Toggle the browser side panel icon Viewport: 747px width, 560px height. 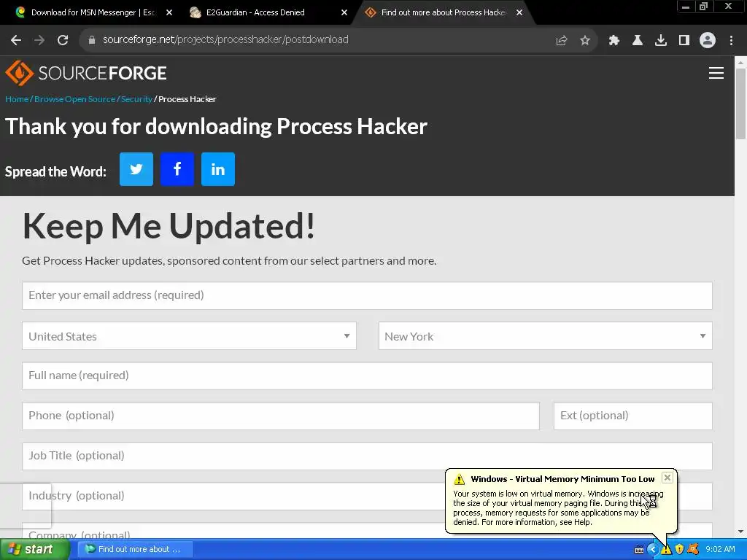tap(684, 40)
